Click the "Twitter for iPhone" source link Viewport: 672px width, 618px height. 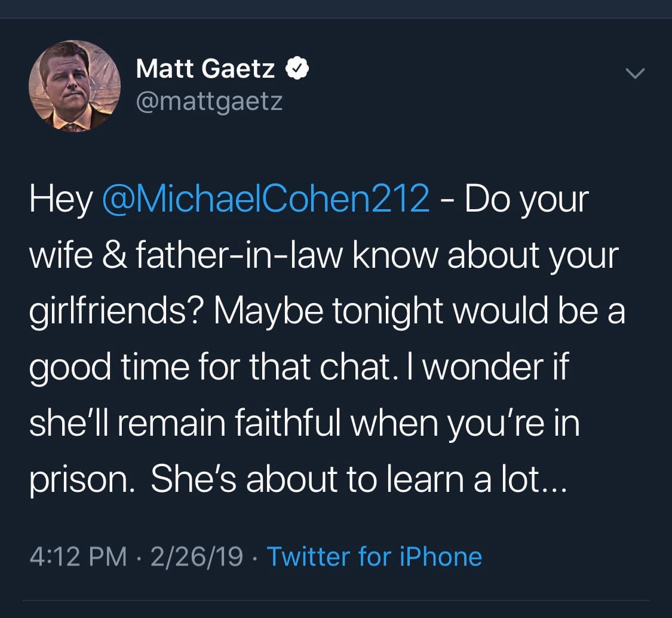coord(374,556)
